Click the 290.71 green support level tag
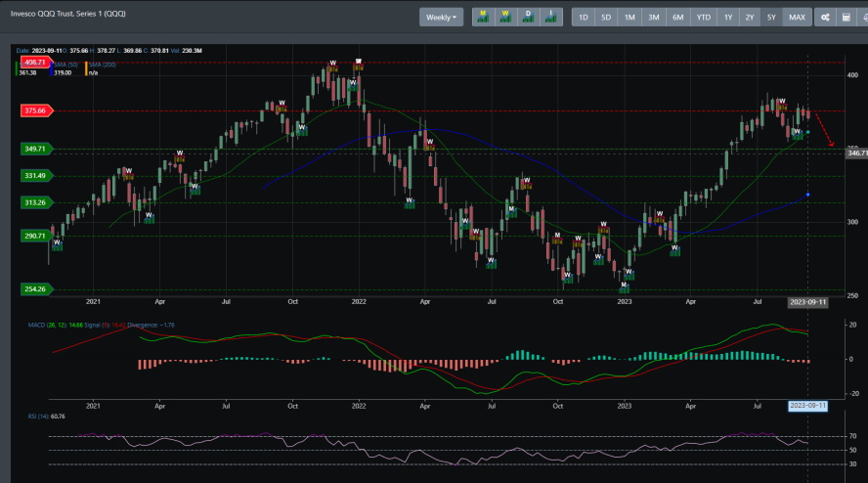 pyautogui.click(x=36, y=236)
